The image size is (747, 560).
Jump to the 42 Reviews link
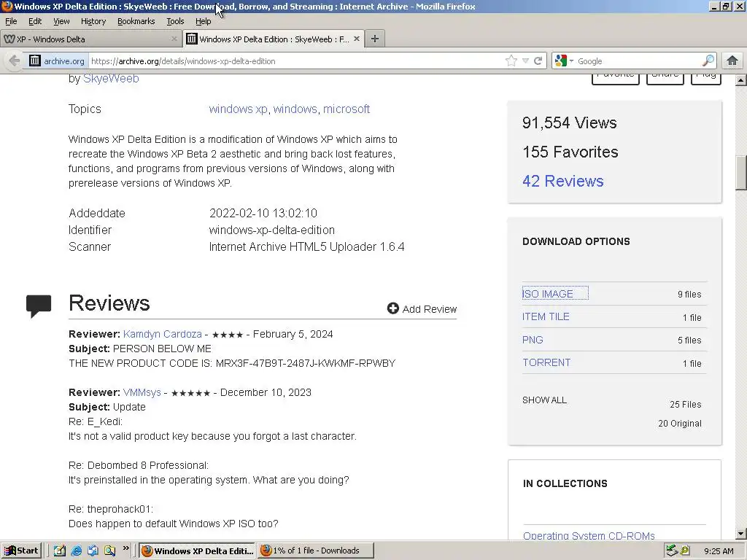[563, 181]
